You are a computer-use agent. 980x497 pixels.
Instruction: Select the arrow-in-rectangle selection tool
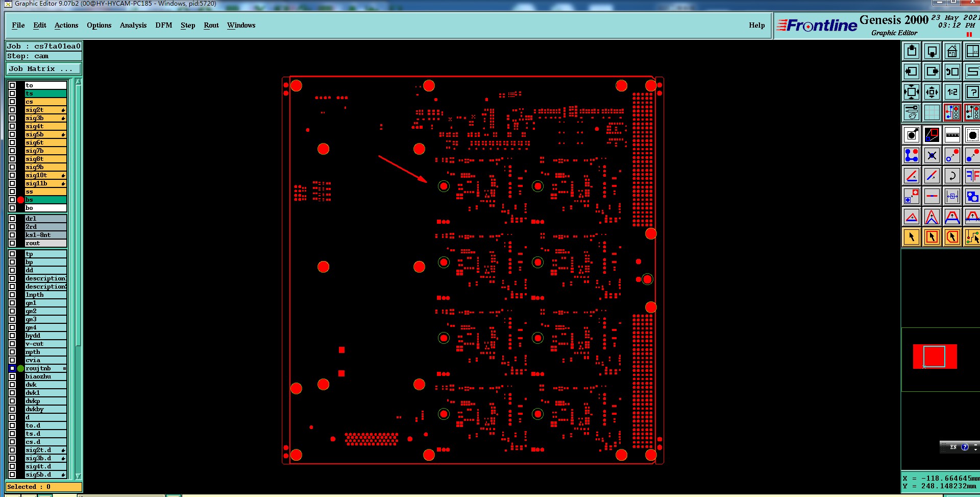point(932,237)
